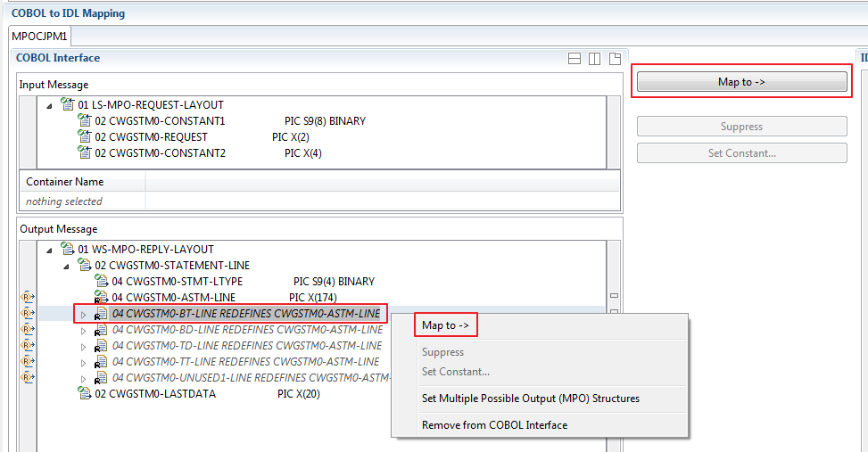Select the 01 WS-MPO-REPLY-LAYOUT row
Viewport: 868px width, 452px height.
point(145,250)
